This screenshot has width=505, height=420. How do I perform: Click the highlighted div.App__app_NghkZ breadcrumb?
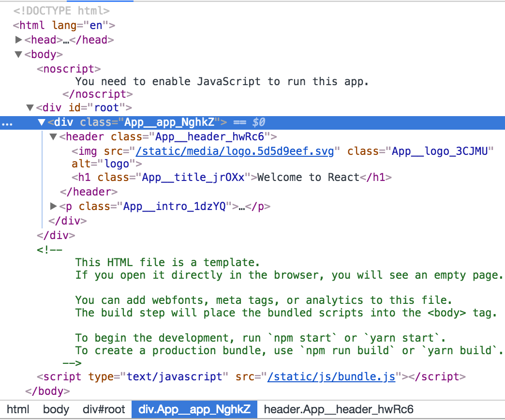pyautogui.click(x=194, y=409)
